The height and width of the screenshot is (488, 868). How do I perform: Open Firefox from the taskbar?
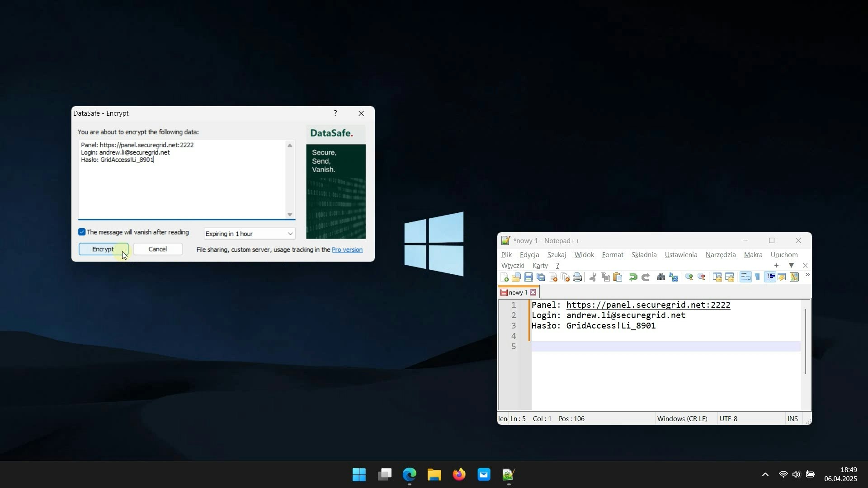459,475
